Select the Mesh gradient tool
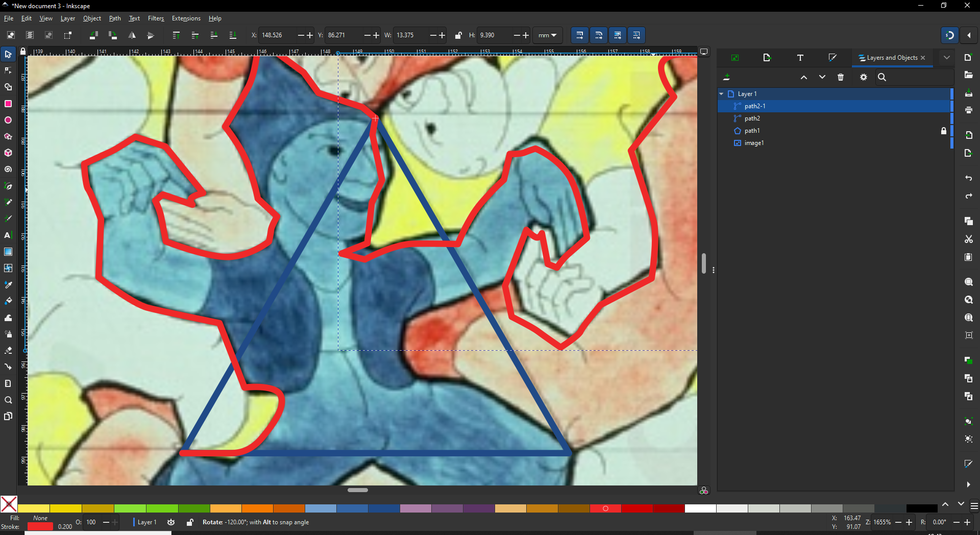Viewport: 980px width, 535px height. [x=8, y=268]
